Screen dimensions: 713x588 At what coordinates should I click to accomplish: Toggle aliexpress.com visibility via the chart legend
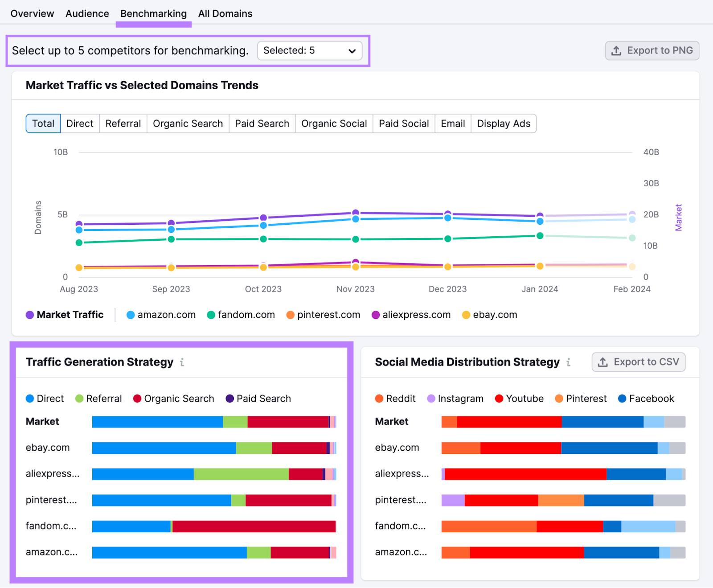click(x=411, y=315)
